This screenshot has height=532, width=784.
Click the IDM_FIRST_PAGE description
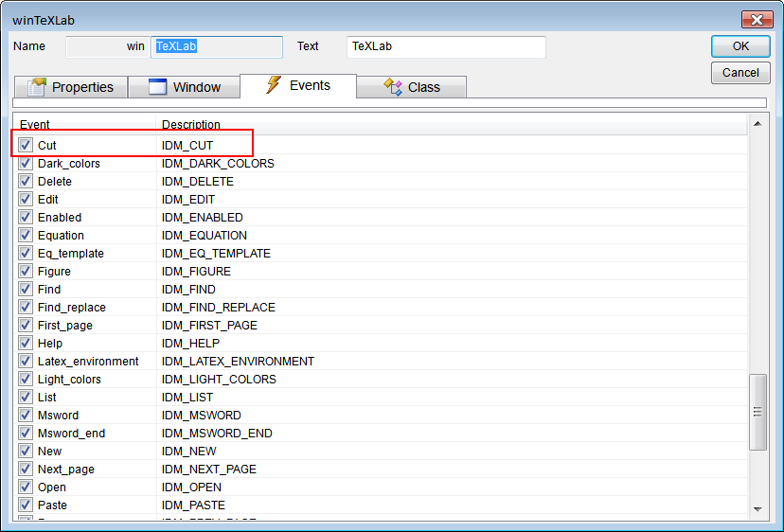click(209, 326)
